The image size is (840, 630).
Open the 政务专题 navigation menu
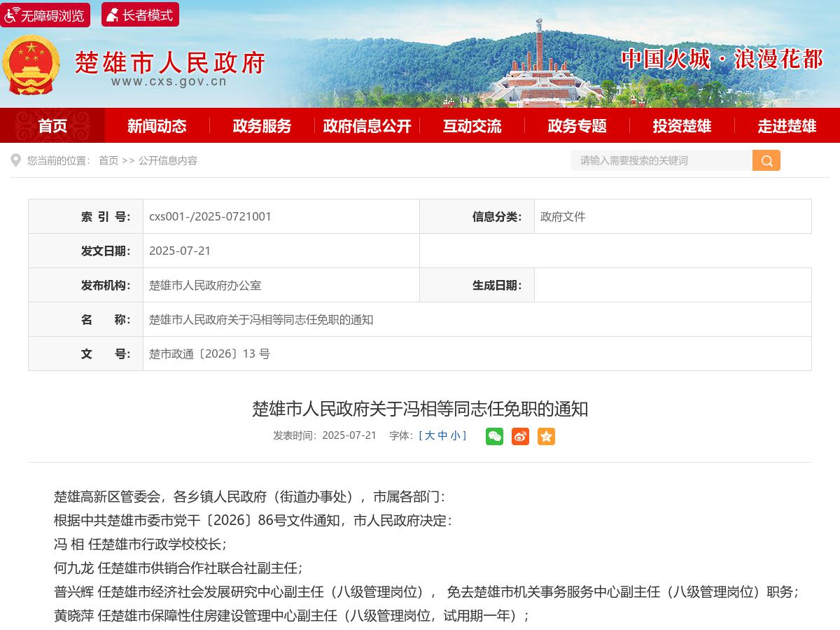(576, 126)
